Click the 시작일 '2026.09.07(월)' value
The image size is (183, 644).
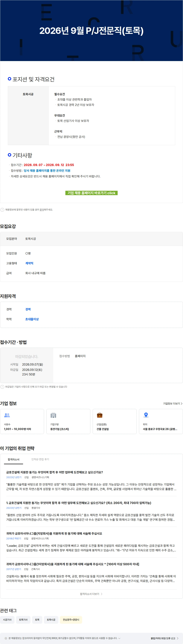(x=33, y=364)
